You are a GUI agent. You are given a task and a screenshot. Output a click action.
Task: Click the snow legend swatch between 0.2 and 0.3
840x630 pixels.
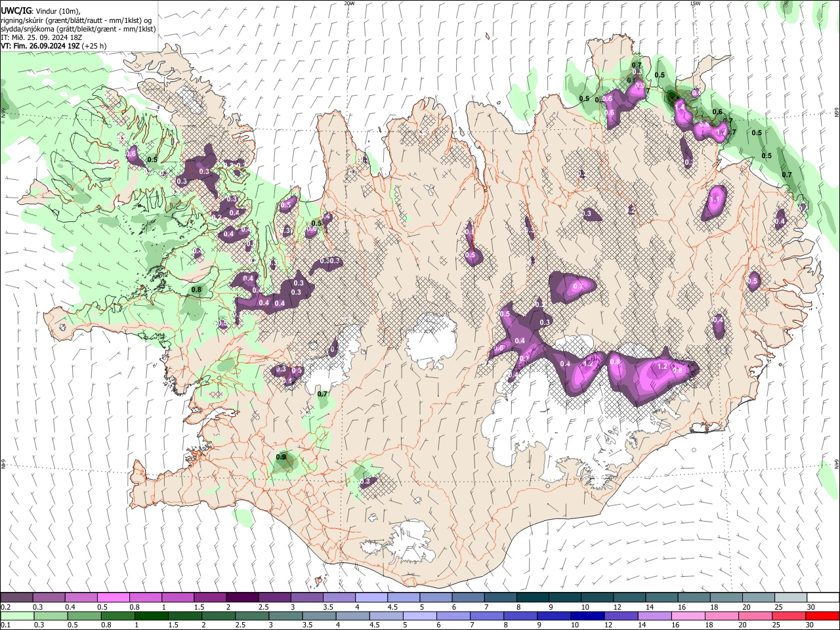click(x=17, y=598)
